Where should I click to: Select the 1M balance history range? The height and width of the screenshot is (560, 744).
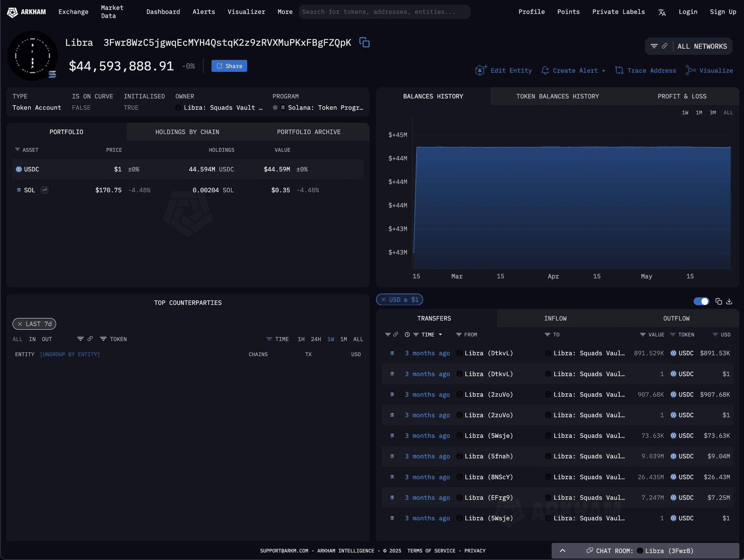click(x=699, y=113)
